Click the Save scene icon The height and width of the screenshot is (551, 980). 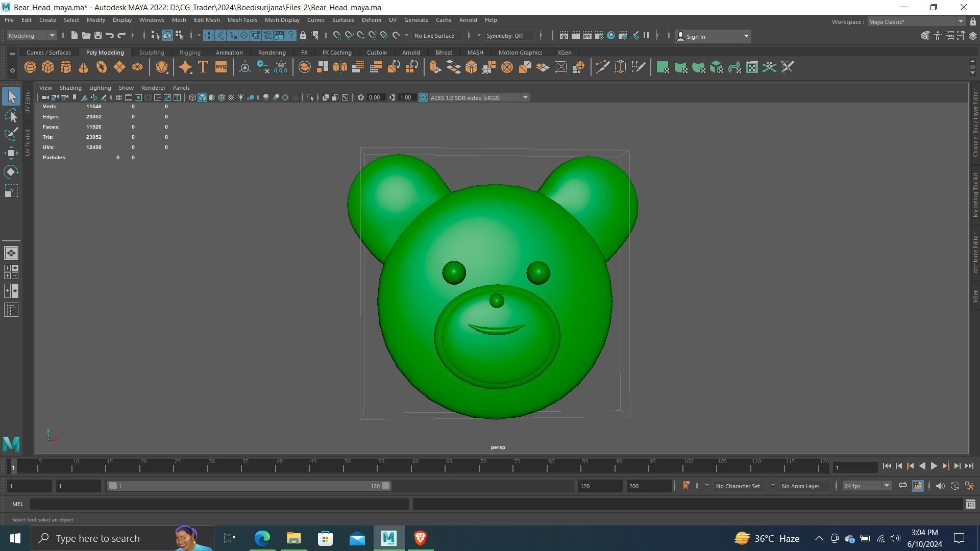98,35
